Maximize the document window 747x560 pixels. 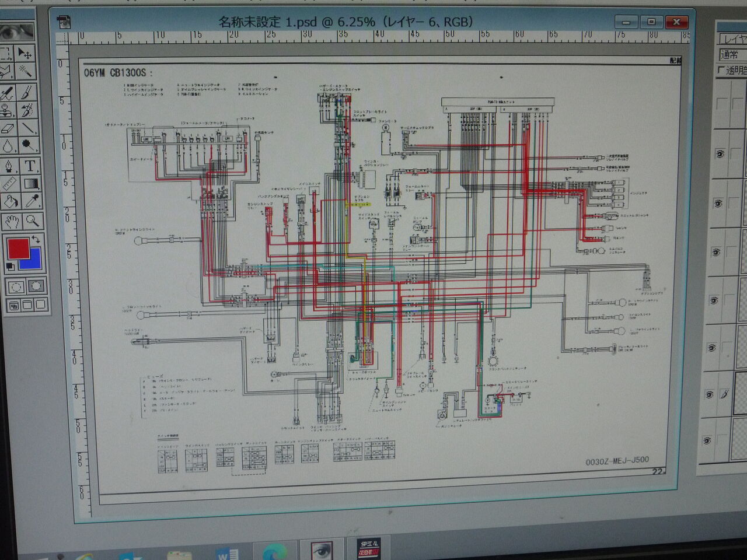click(651, 22)
